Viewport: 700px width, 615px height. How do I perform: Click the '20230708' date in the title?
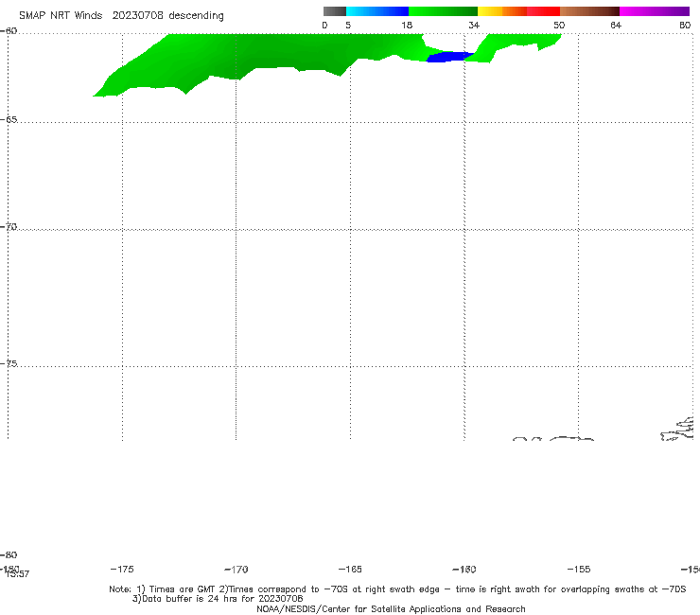[x=137, y=15]
